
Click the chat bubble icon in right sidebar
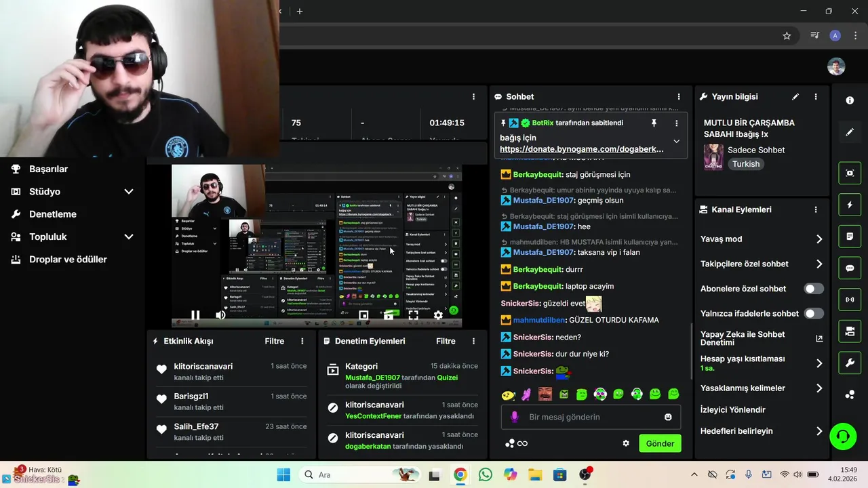tap(850, 268)
